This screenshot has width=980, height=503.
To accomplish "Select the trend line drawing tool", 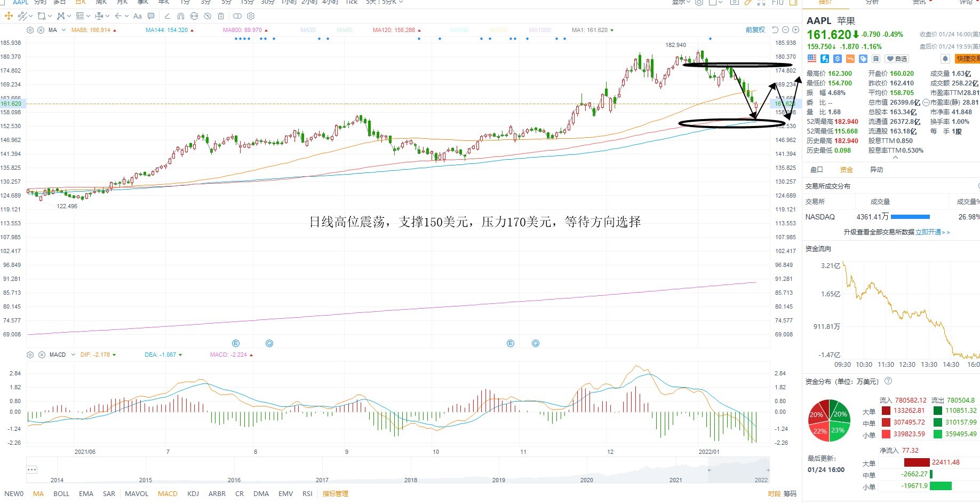I will click(x=21, y=16).
